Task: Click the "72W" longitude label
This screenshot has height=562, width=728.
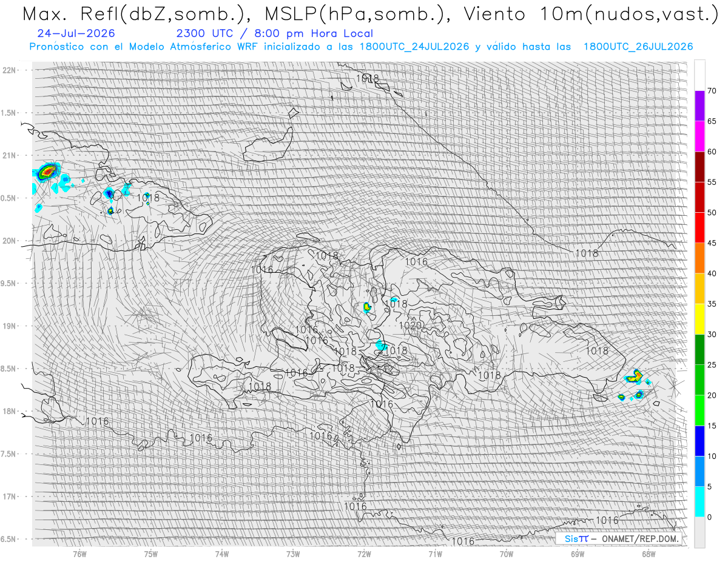Action: point(364,553)
